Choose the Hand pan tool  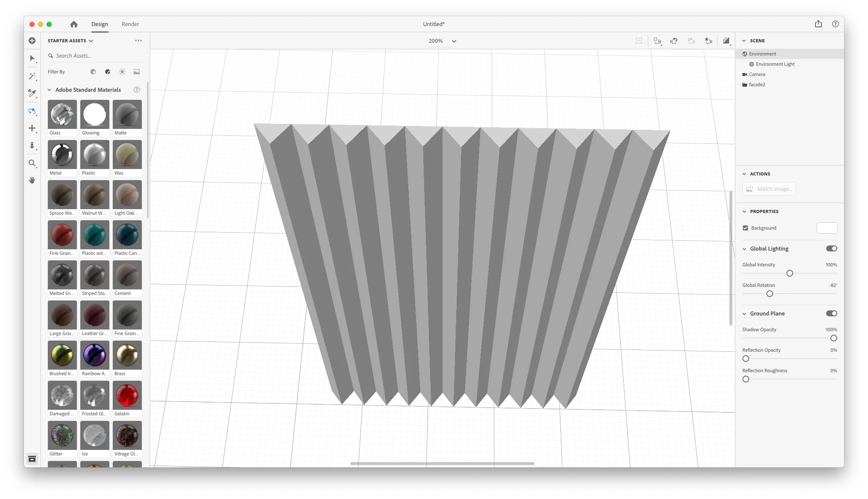[32, 180]
